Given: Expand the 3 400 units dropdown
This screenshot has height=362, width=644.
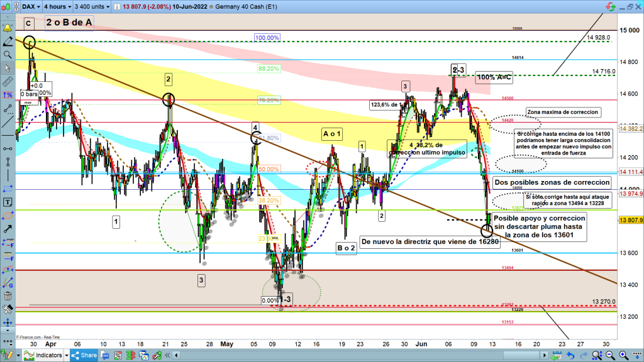Looking at the screenshot, I should [92, 6].
